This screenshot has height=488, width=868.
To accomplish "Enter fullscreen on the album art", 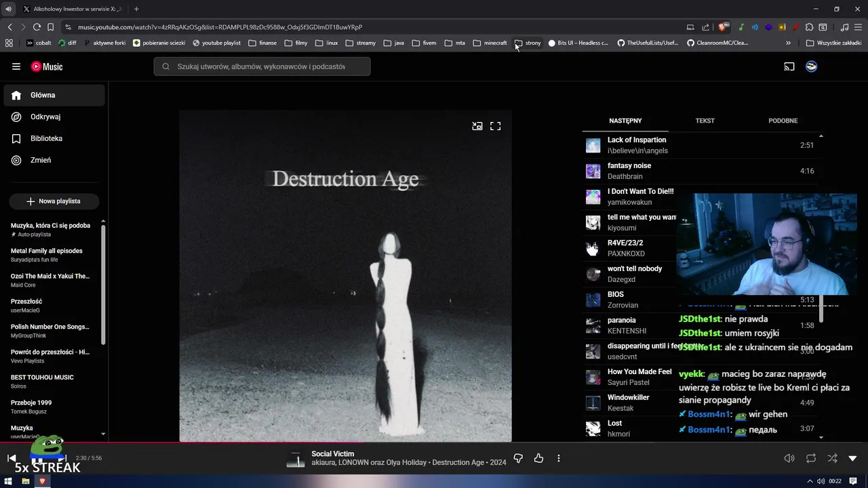I will 496,126.
